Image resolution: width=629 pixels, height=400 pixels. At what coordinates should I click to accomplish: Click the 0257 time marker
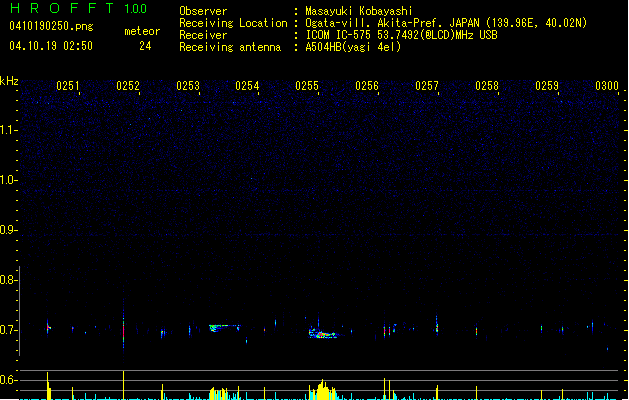[x=427, y=86]
